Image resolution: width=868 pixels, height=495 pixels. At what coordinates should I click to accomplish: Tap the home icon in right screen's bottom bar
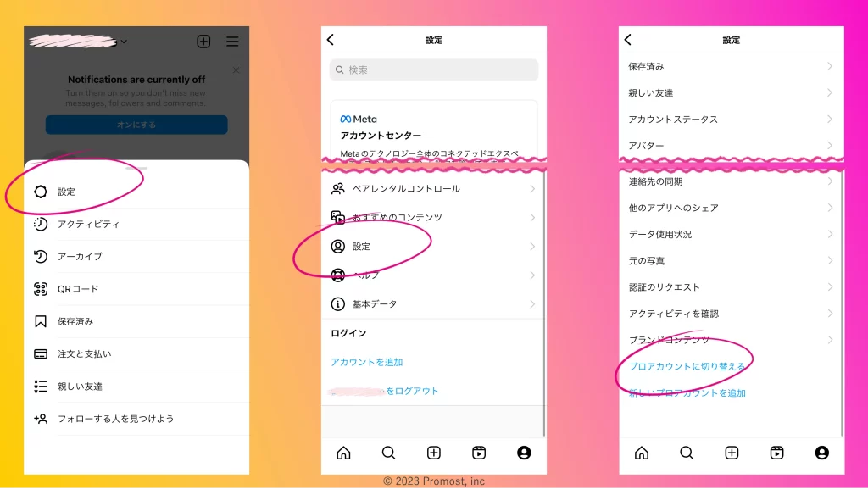click(642, 453)
